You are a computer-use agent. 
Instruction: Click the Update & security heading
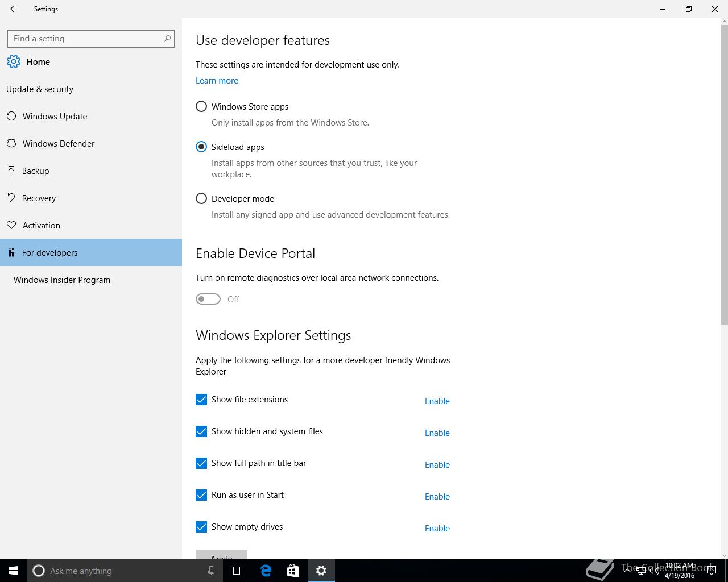40,89
